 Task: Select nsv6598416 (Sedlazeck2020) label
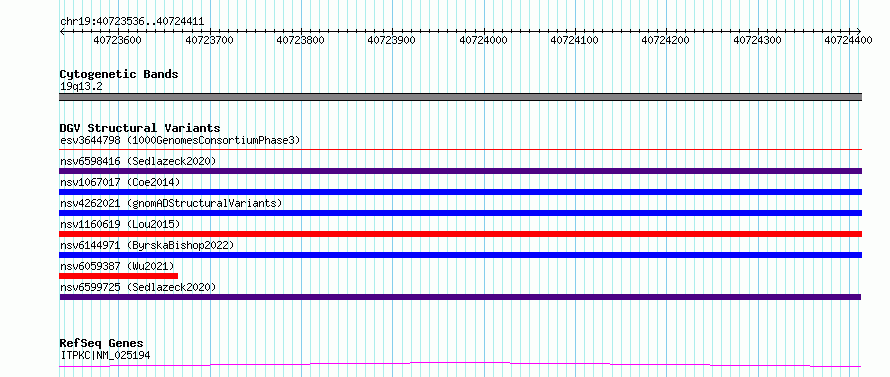click(x=138, y=161)
